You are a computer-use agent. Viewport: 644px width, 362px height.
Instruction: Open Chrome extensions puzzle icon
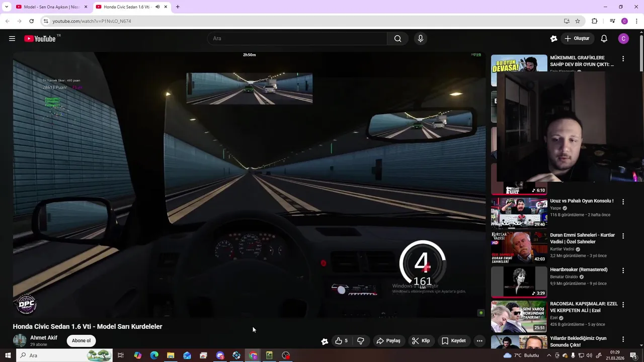(x=595, y=21)
